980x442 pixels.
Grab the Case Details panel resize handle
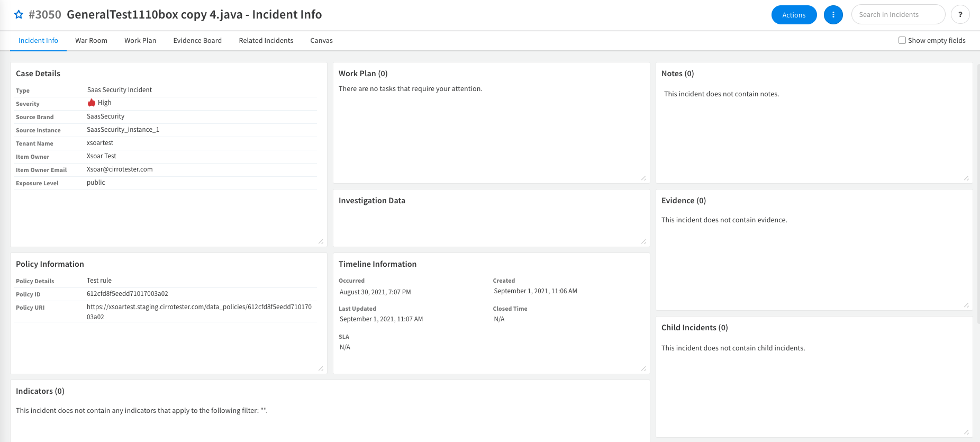pyautogui.click(x=321, y=241)
